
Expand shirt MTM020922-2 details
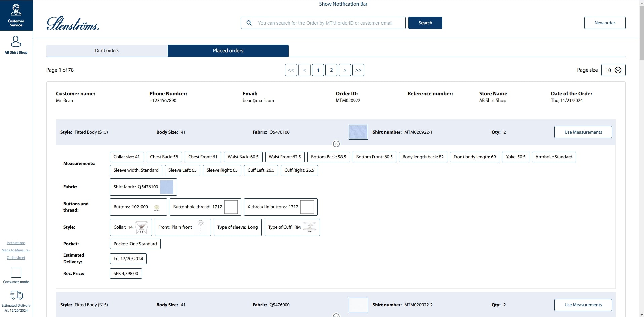336,315
